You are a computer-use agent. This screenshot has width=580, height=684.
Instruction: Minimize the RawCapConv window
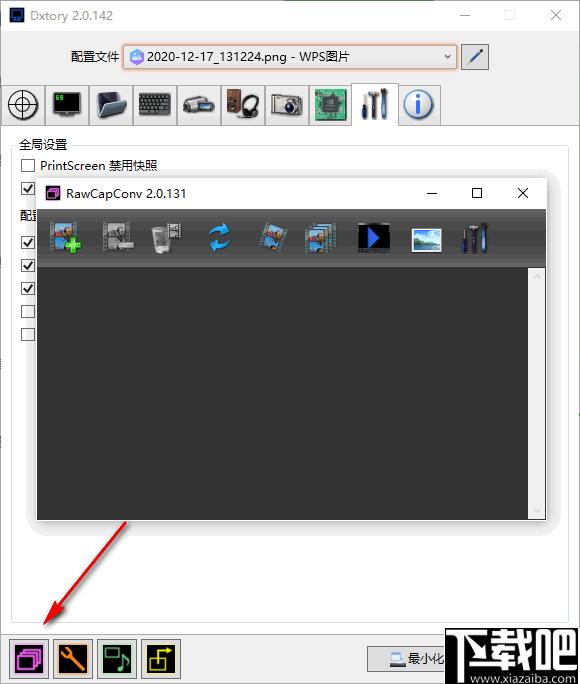pyautogui.click(x=432, y=193)
